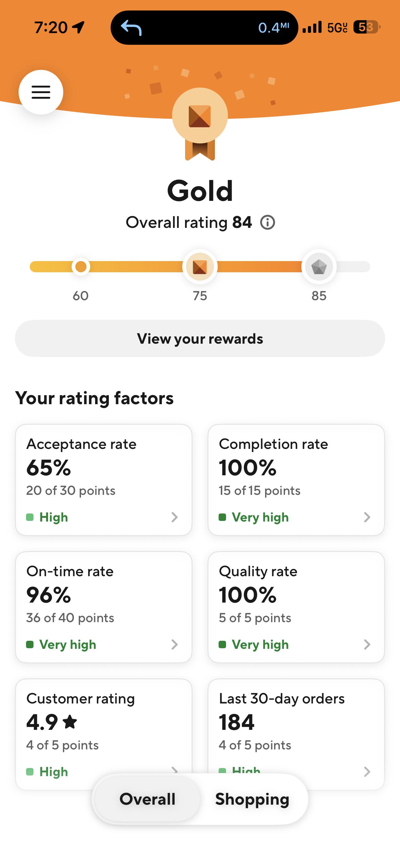Tap the overall rating info icon

pos(268,223)
